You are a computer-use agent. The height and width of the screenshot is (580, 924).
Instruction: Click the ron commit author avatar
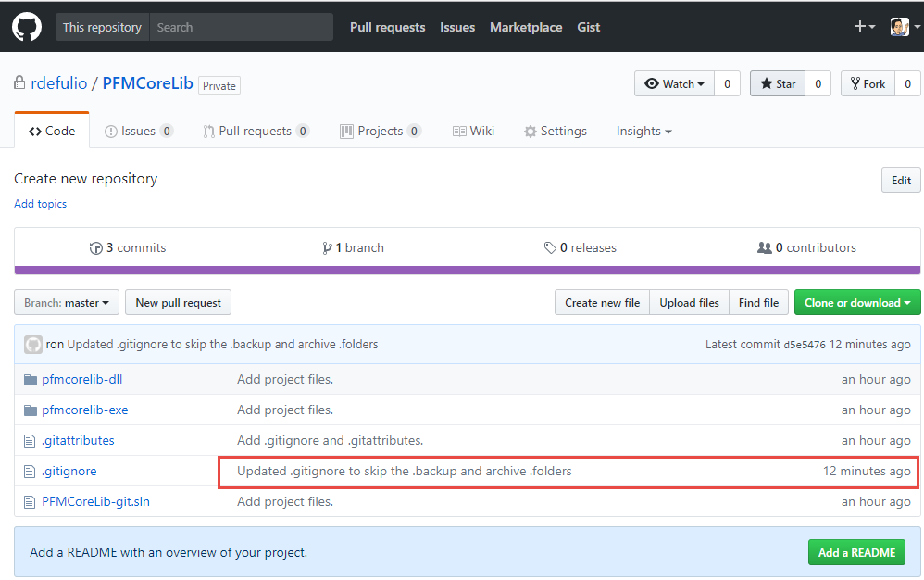tap(33, 345)
